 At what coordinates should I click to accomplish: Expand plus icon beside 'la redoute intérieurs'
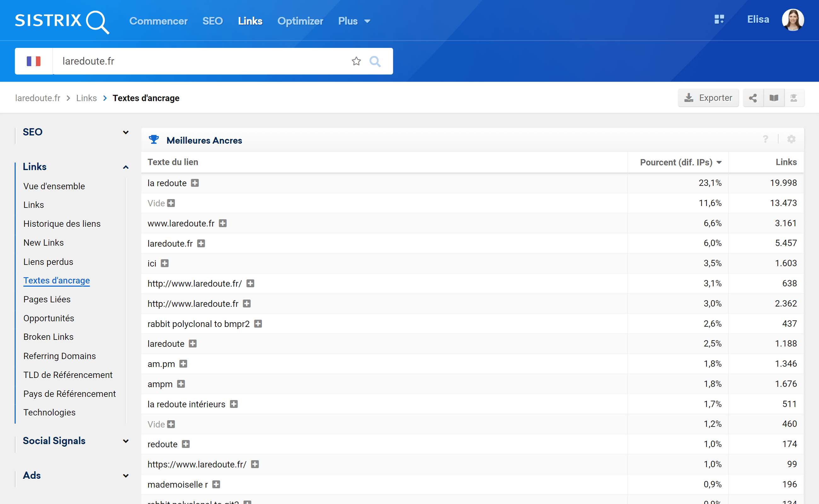click(234, 404)
